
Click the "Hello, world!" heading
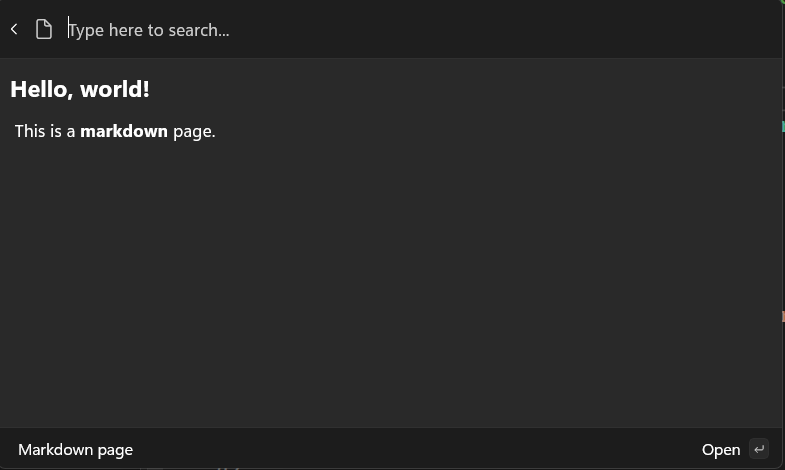pos(80,89)
